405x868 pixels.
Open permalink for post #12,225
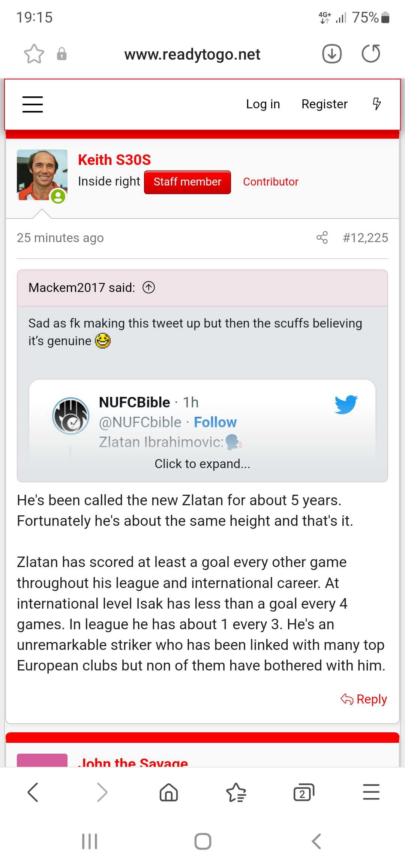[x=365, y=238]
